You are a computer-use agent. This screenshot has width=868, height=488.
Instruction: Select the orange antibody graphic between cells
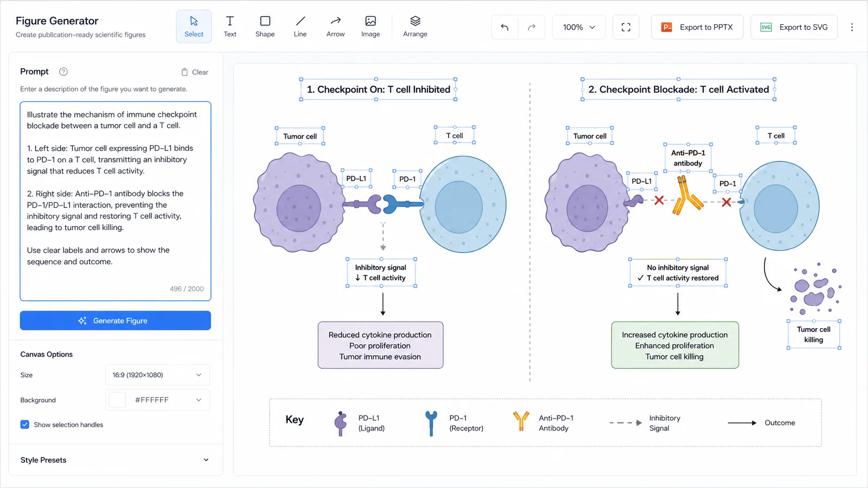[x=687, y=195]
